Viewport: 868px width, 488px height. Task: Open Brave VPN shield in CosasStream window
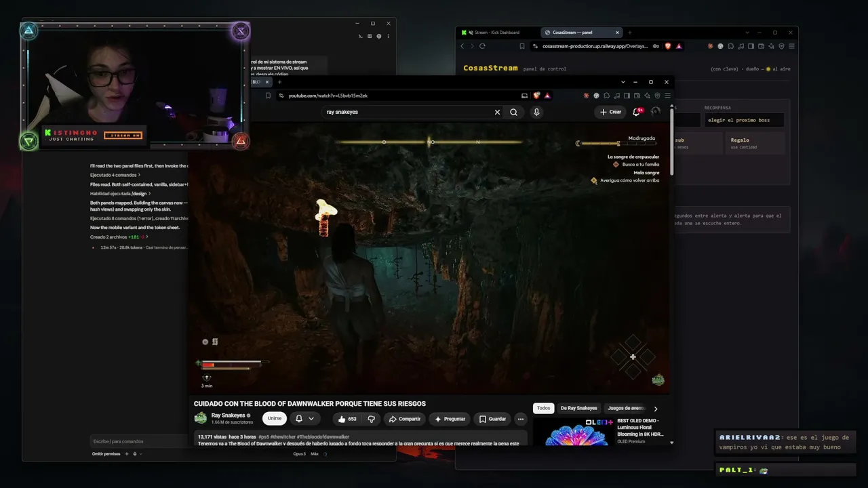(x=781, y=46)
